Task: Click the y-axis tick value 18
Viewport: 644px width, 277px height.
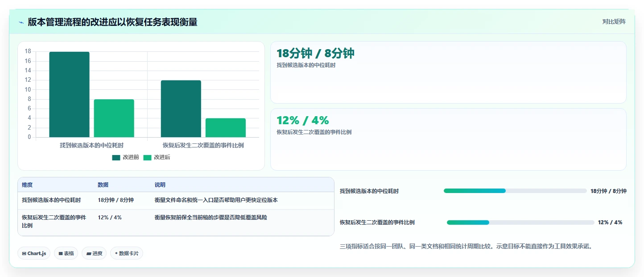Action: (x=28, y=51)
